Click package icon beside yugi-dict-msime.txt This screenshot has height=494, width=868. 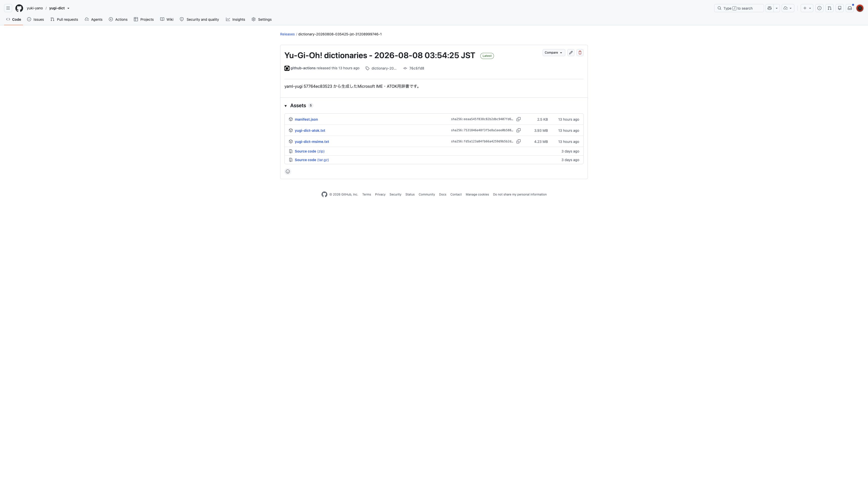point(291,141)
